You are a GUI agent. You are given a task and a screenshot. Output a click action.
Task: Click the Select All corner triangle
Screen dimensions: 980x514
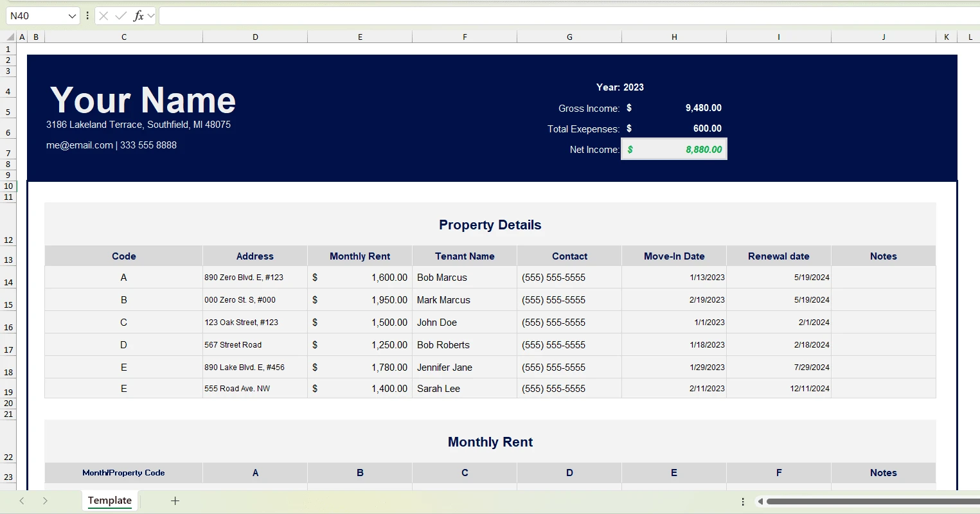coord(10,37)
